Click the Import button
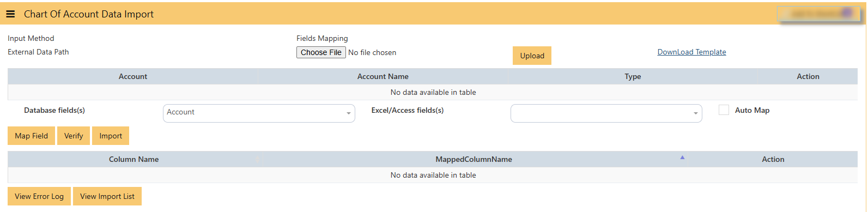Image resolution: width=868 pixels, height=212 pixels. 111,136
